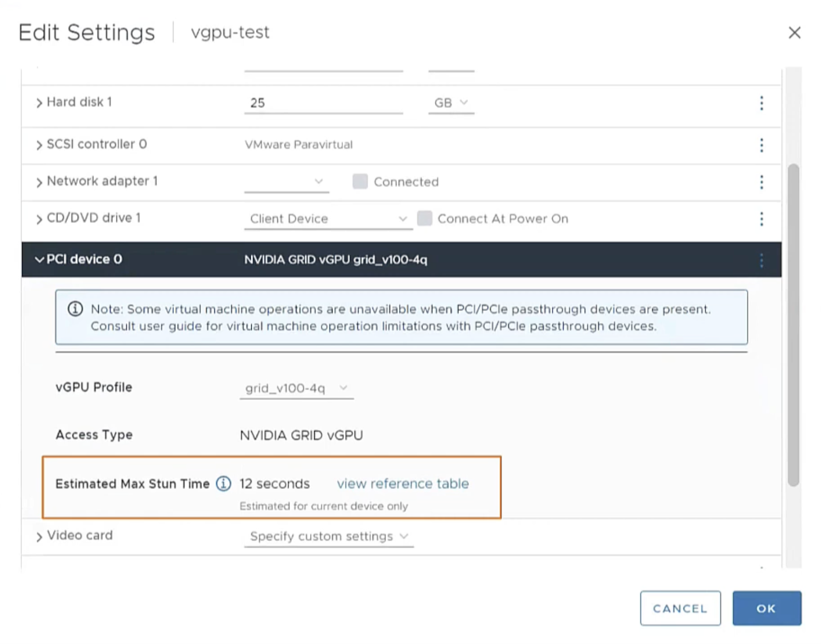Click the Hard disk size input field
Image resolution: width=821 pixels, height=644 pixels.
[323, 103]
